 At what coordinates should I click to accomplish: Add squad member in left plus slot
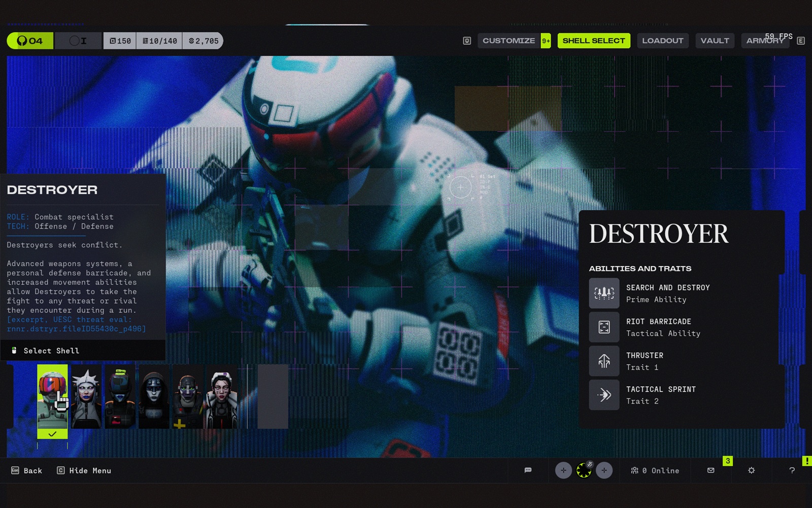(x=563, y=470)
